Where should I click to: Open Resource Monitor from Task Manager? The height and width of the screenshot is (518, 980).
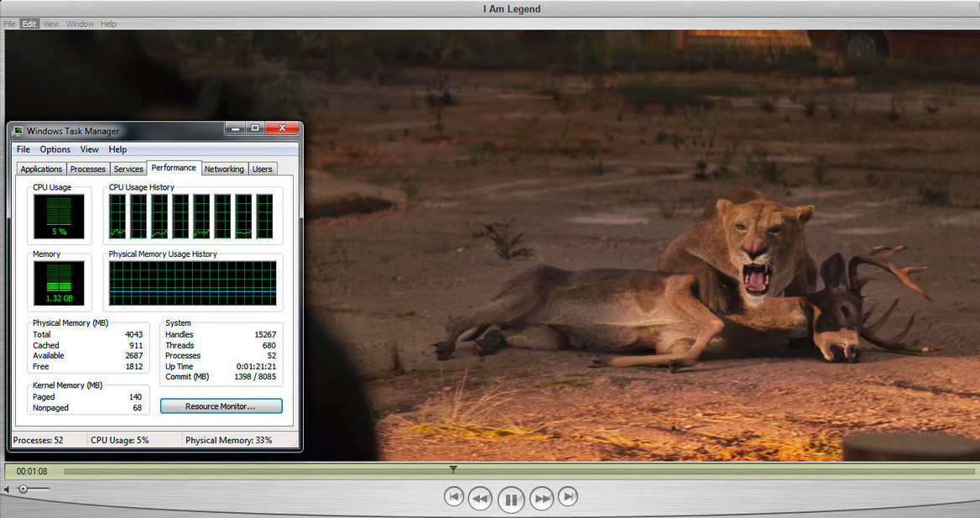coord(221,406)
